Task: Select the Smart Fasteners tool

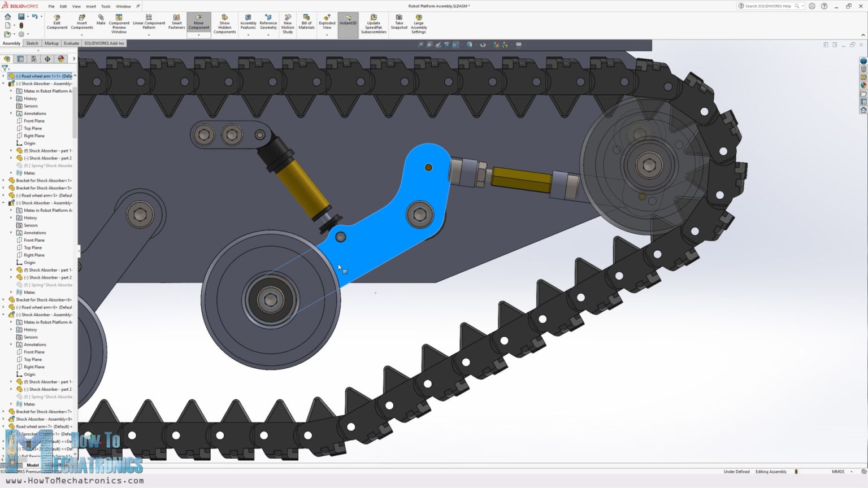Action: coord(177,23)
